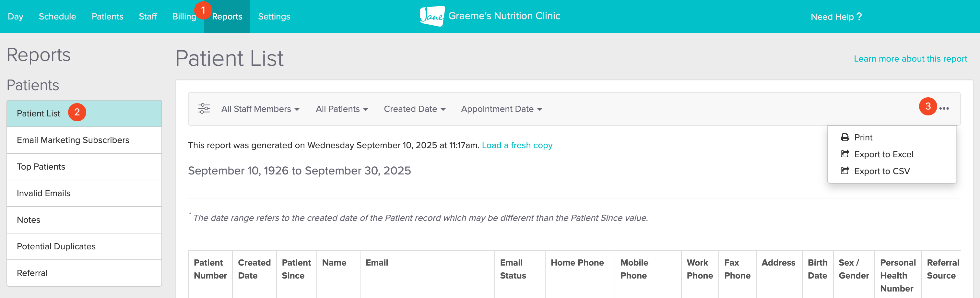This screenshot has width=980, height=298.
Task: Switch to the Settings menu
Action: point(274,16)
